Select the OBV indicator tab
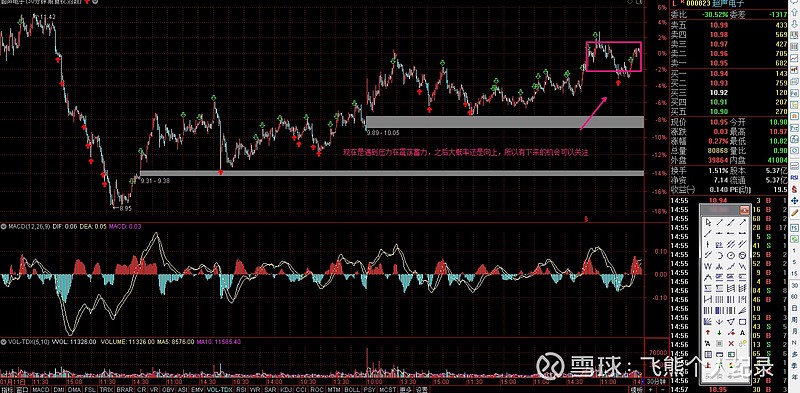 point(167,389)
